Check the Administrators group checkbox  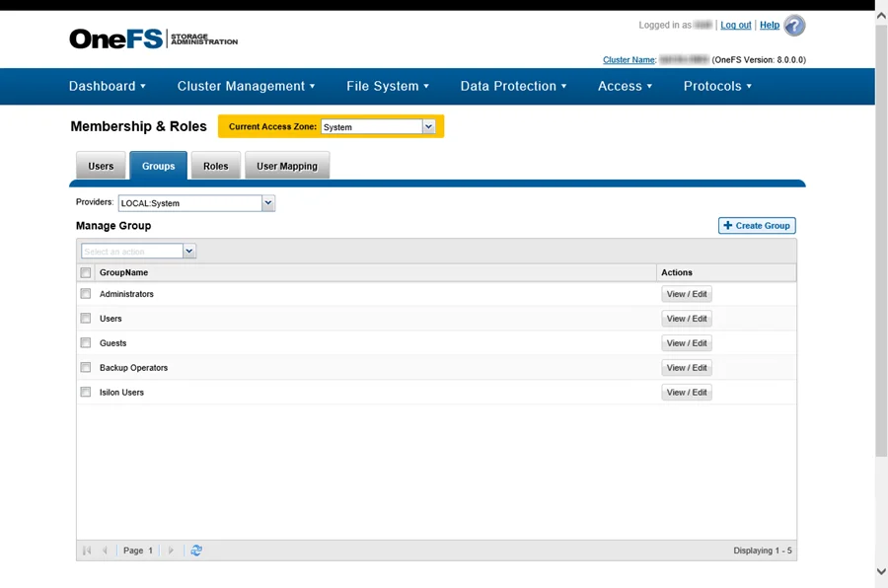click(x=86, y=293)
